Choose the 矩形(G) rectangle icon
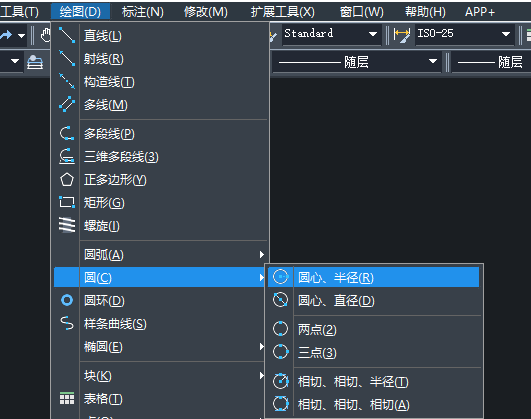 67,202
